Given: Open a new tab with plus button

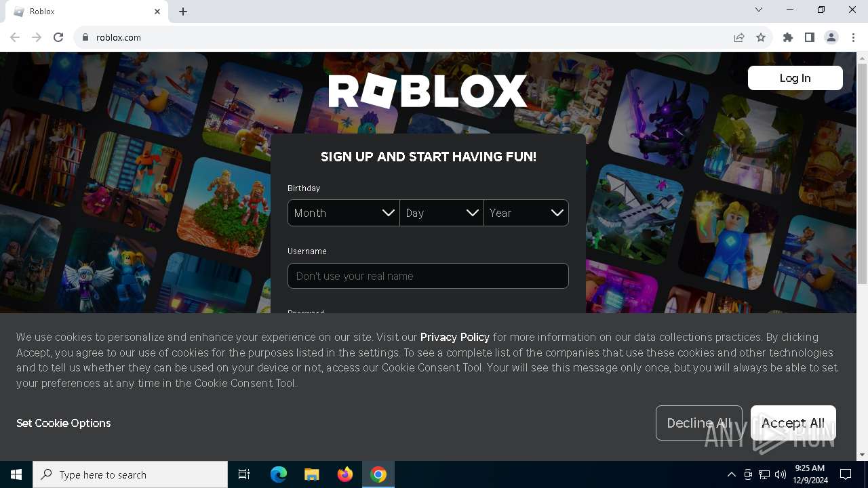Looking at the screenshot, I should (183, 12).
